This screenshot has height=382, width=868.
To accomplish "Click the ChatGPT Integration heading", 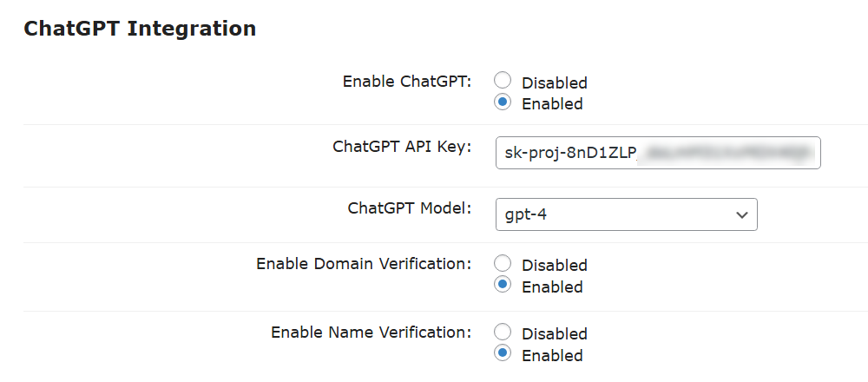I will tap(140, 29).
